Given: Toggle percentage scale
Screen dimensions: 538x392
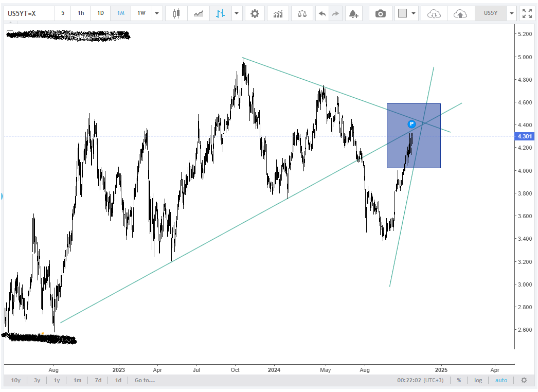Looking at the screenshot, I should pyautogui.click(x=458, y=380).
